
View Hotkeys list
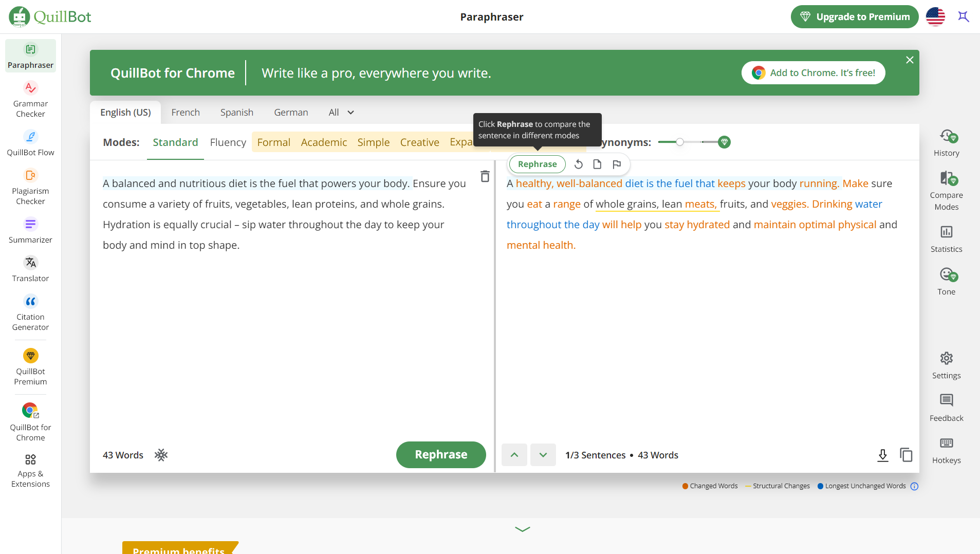point(946,451)
